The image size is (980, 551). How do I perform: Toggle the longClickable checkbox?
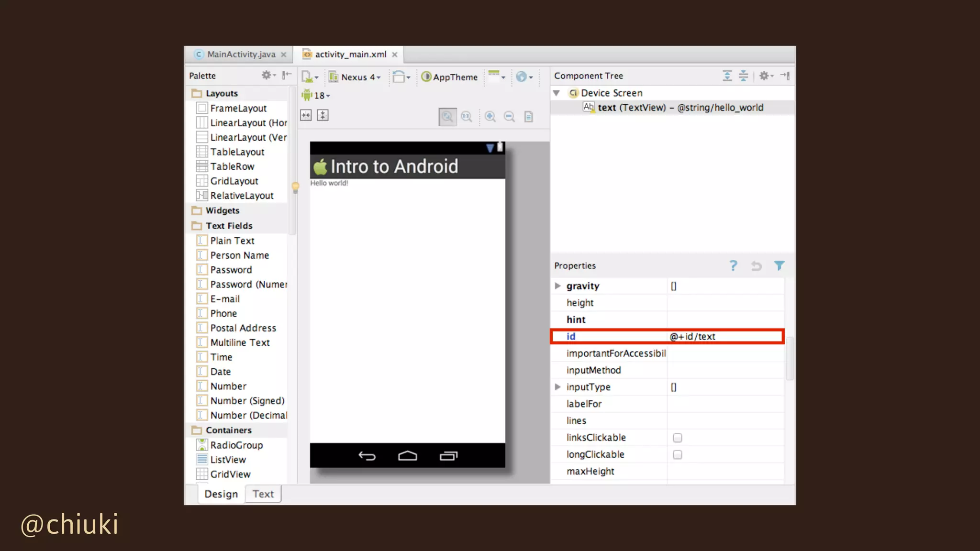click(677, 454)
